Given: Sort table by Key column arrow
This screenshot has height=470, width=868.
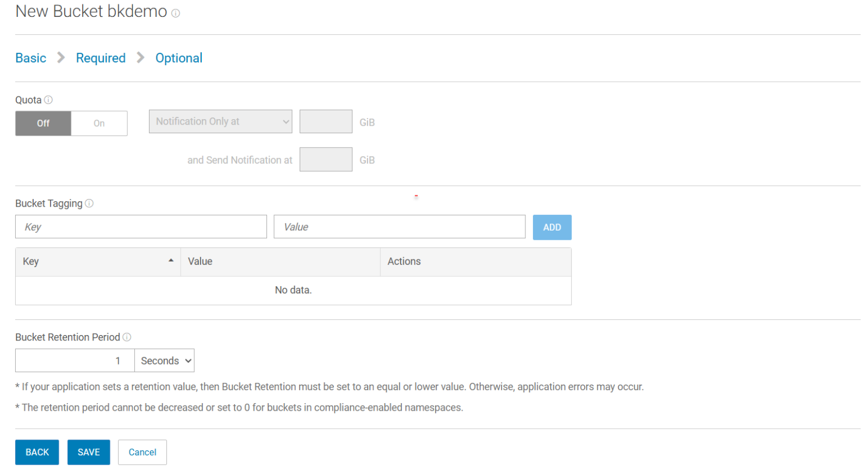Looking at the screenshot, I should [x=171, y=261].
